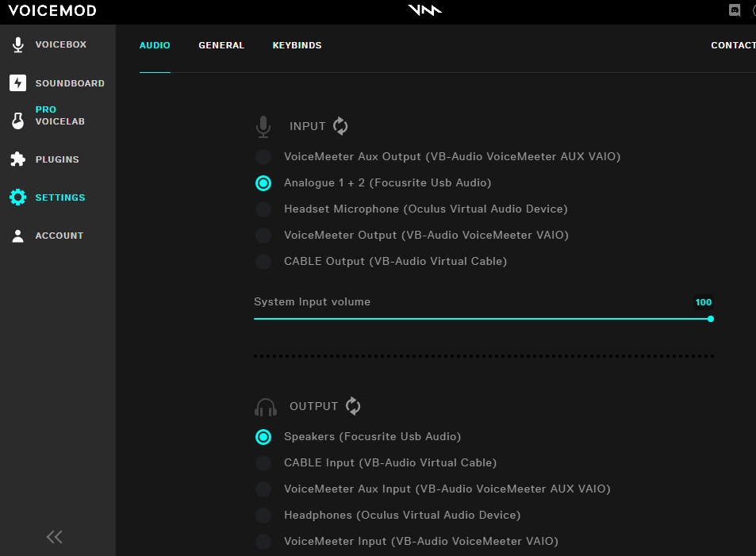Screen dimensions: 756x556
Task: Switch to the General tab
Action: 221,45
